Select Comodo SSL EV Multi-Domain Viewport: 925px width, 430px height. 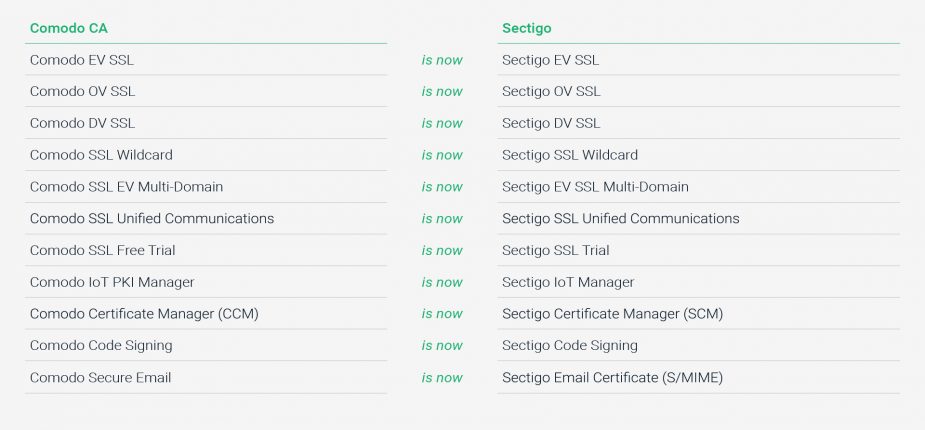tap(126, 187)
